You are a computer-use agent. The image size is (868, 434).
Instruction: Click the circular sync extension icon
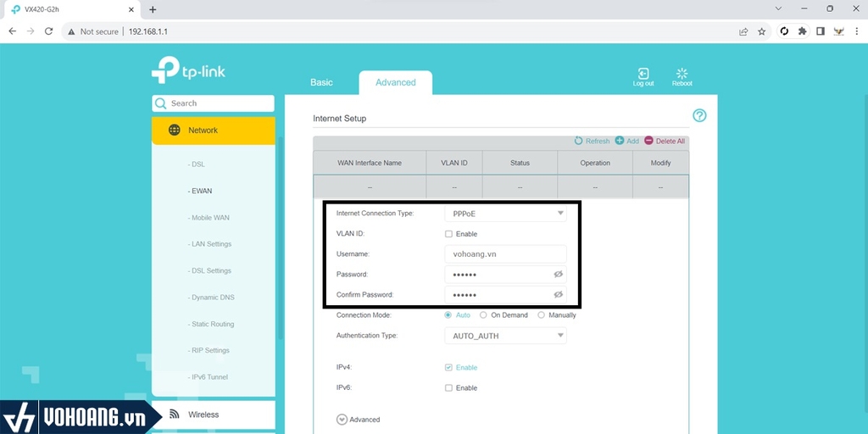pyautogui.click(x=784, y=31)
